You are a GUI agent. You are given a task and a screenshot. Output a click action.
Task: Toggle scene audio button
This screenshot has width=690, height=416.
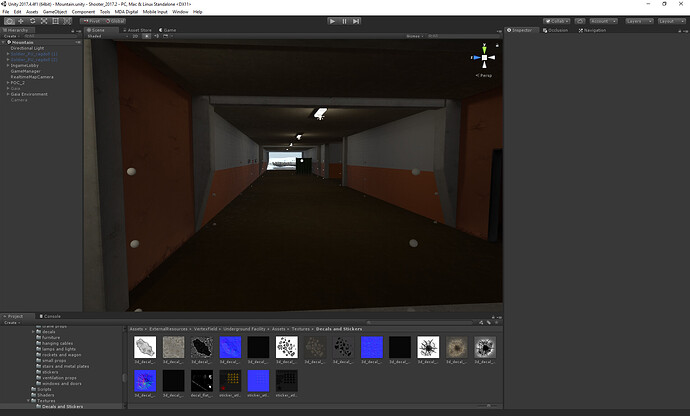tap(156, 36)
